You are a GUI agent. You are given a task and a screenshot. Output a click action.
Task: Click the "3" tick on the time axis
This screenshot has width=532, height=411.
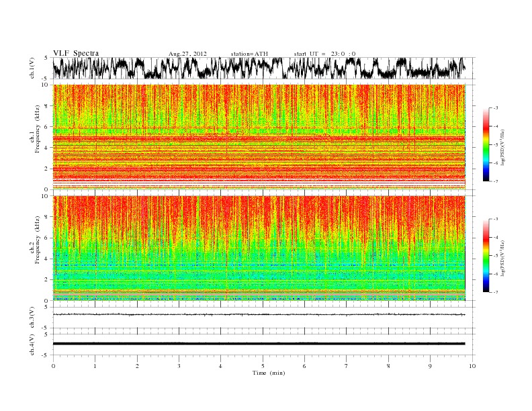[x=179, y=366]
